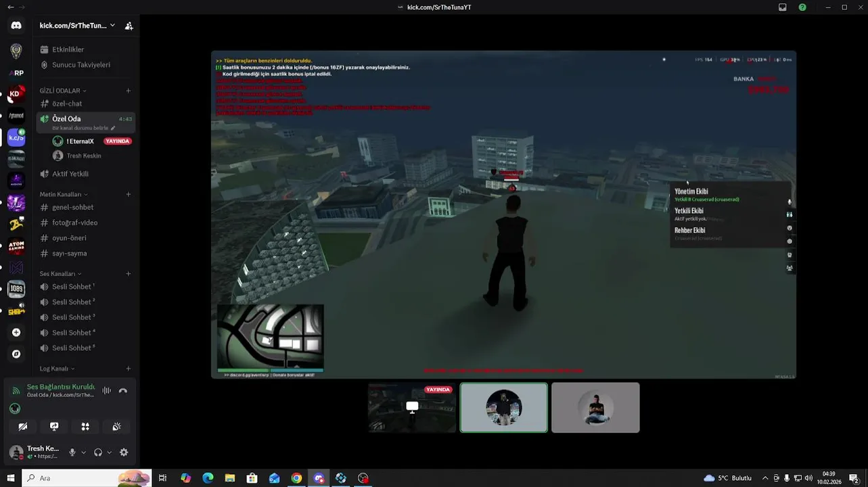Mute microphone in user panel
Image resolution: width=868 pixels, height=487 pixels.
point(72,453)
